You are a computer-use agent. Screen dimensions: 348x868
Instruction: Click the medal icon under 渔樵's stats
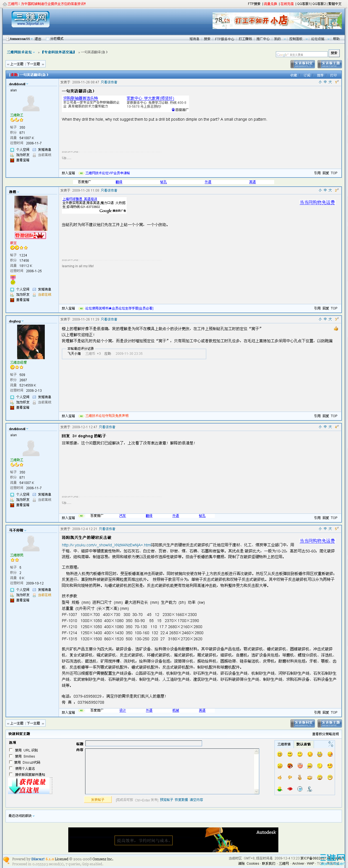pyautogui.click(x=13, y=280)
